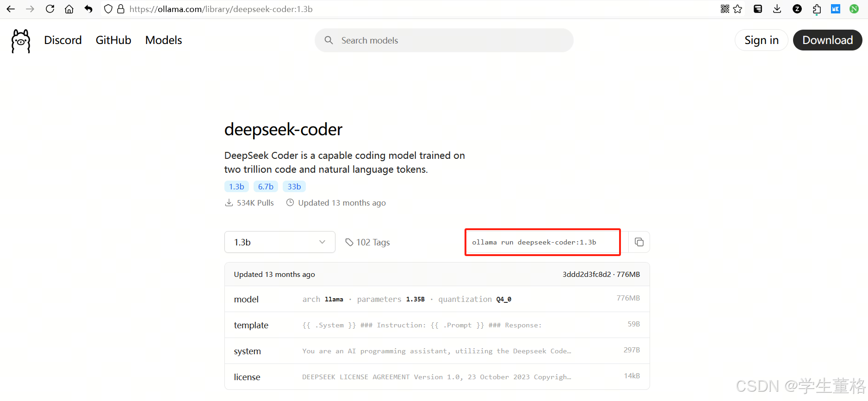Click the browser address bar URL
Viewport: 868px width, 401px height.
[221, 9]
